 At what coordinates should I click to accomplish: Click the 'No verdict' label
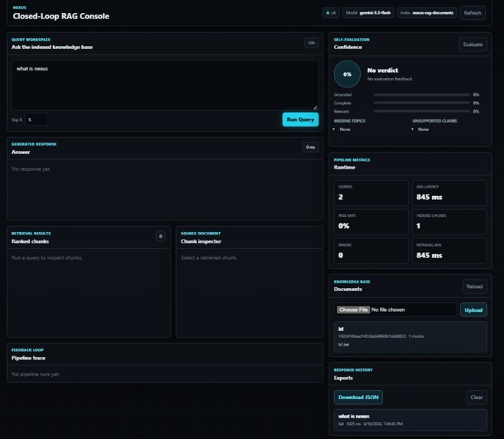coord(382,70)
